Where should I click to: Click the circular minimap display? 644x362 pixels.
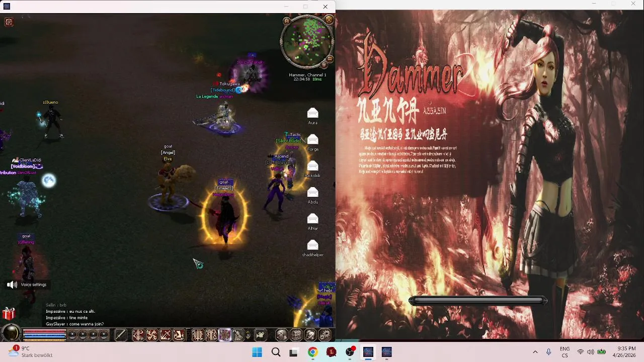coord(307,42)
